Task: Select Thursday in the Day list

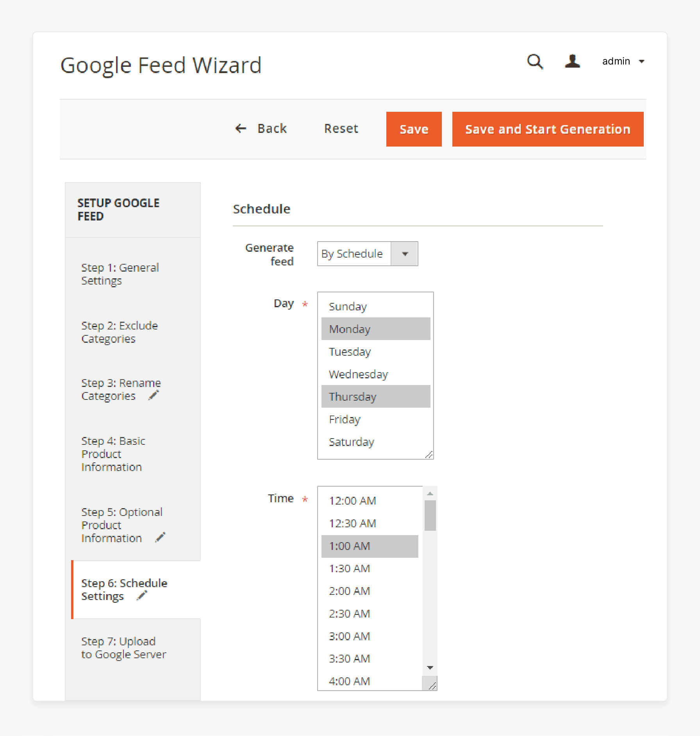Action: (376, 396)
